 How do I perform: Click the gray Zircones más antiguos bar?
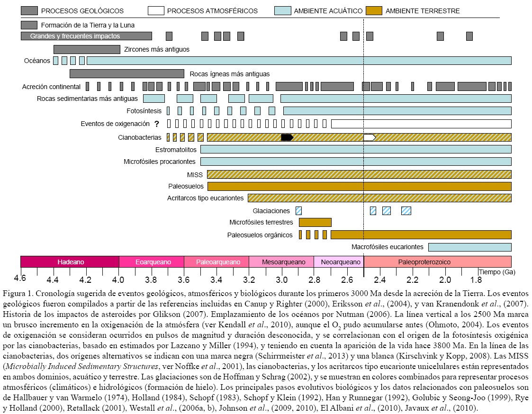coord(87,49)
